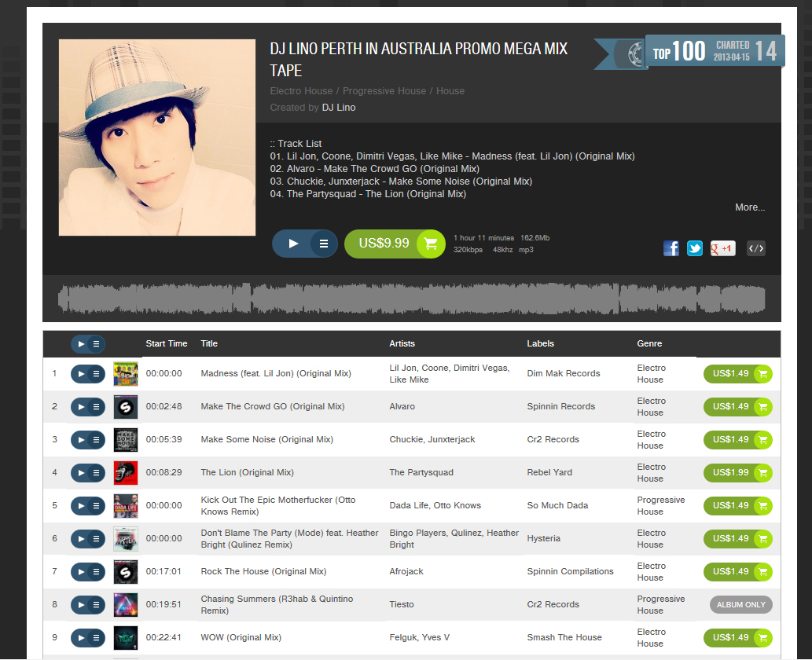Buy the full mix for US$9.99

coord(395,244)
